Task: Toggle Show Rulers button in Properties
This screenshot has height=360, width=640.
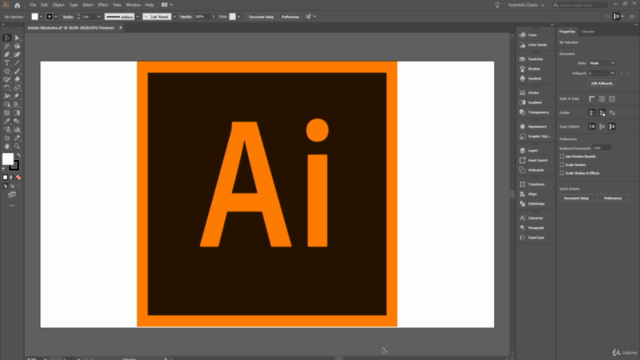Action: coord(592,99)
